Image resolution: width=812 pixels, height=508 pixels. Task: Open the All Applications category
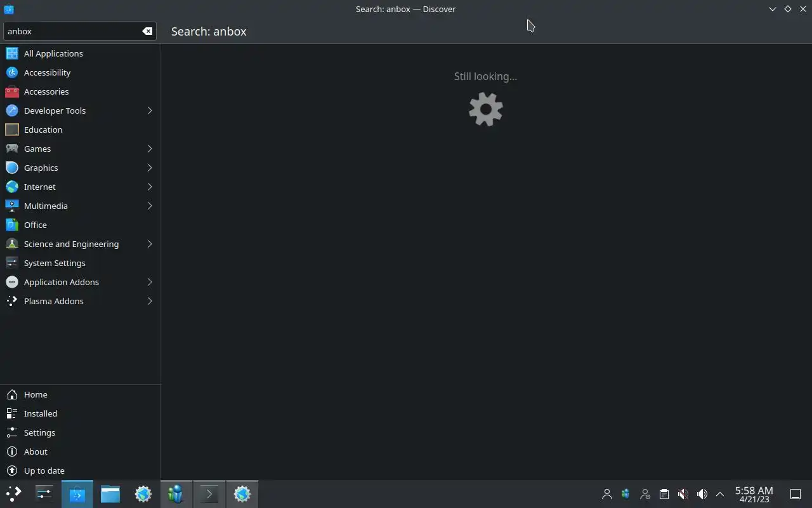point(80,53)
